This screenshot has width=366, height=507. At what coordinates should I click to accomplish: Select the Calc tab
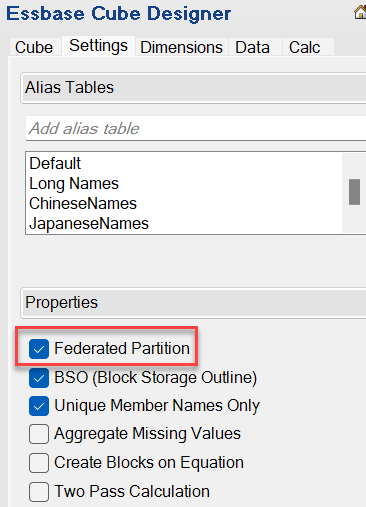pos(305,47)
